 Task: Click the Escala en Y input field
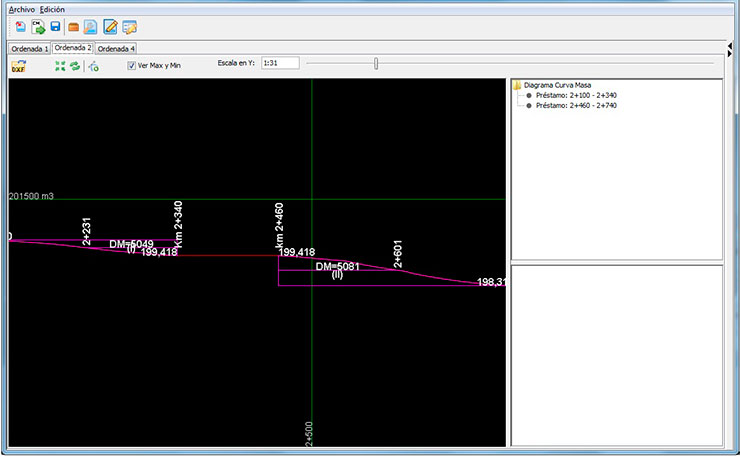[280, 63]
